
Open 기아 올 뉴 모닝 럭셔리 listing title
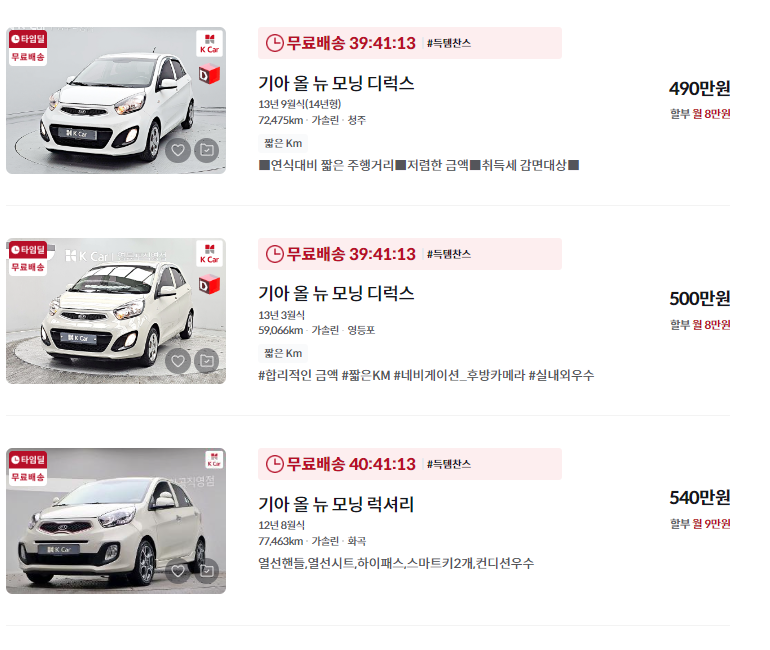[336, 504]
